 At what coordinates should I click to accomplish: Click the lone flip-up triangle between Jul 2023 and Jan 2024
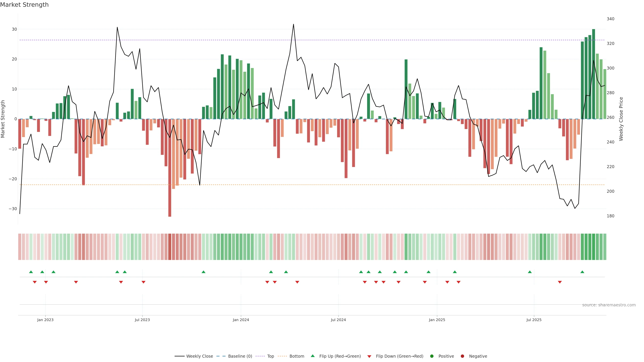click(203, 272)
